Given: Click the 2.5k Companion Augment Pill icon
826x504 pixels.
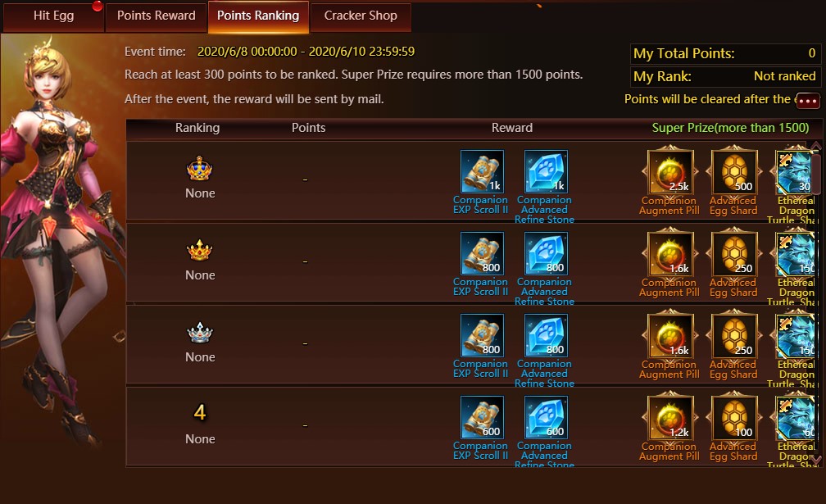Looking at the screenshot, I should pyautogui.click(x=670, y=171).
